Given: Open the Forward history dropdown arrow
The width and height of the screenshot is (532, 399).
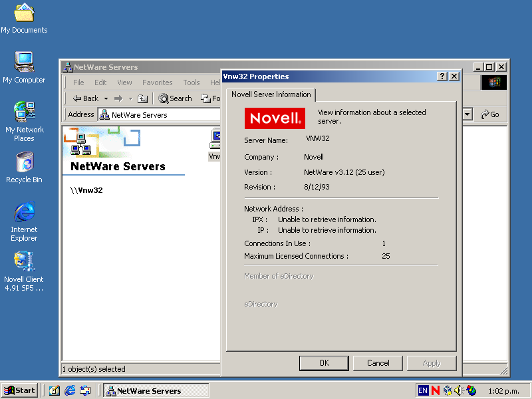Looking at the screenshot, I should tap(130, 98).
